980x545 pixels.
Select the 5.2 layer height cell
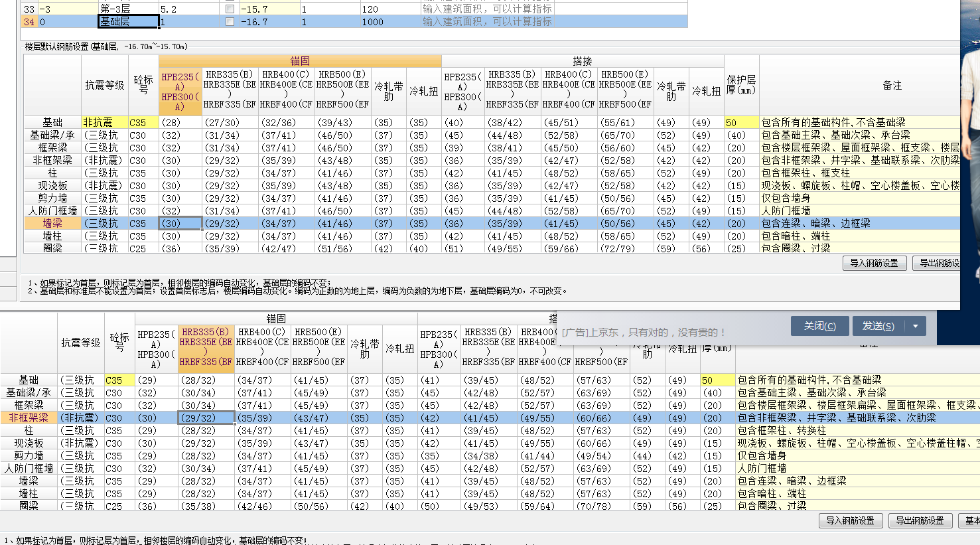pos(188,9)
